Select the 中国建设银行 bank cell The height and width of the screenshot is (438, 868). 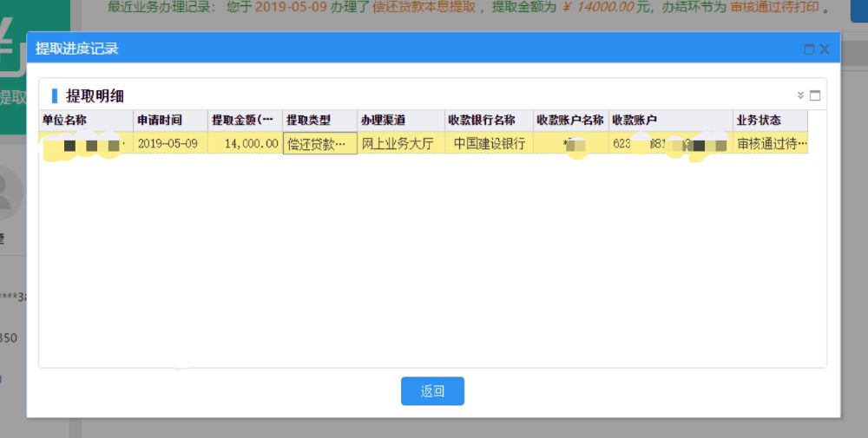tap(489, 144)
